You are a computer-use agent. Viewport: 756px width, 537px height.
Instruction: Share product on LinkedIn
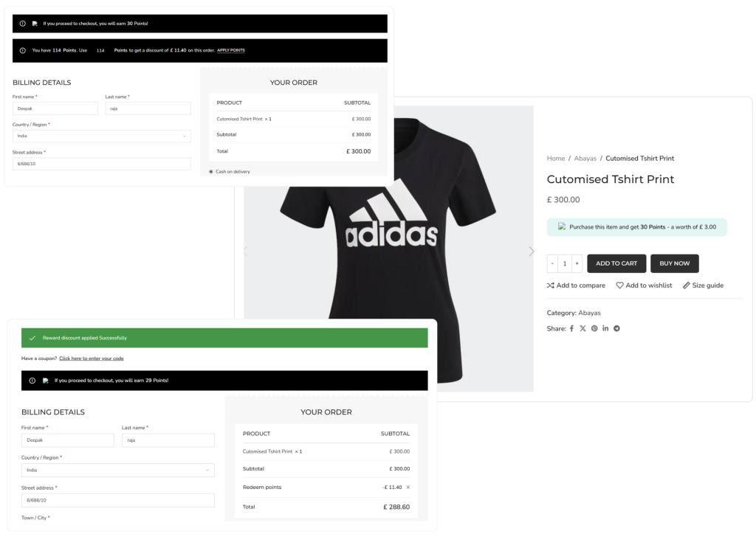coord(605,328)
